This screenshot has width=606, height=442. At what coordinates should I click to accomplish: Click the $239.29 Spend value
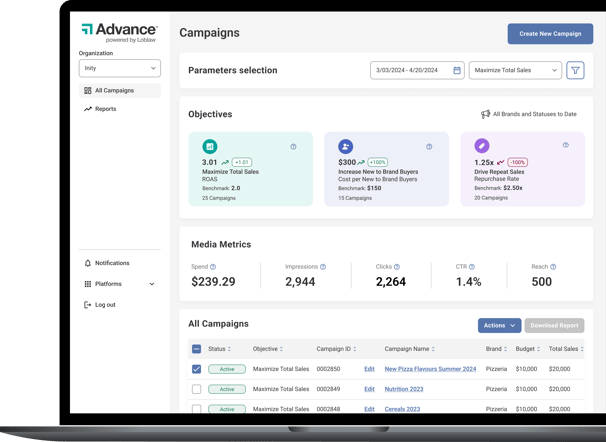click(x=213, y=282)
